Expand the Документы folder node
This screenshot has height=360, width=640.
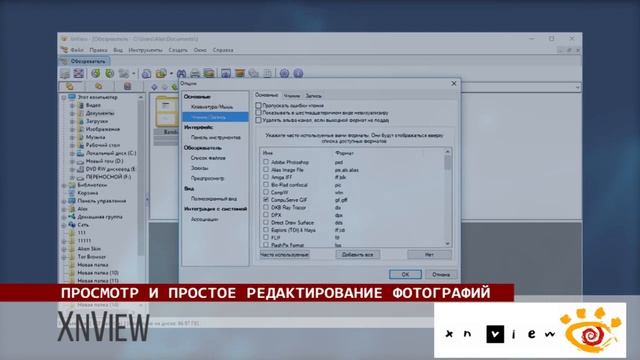(x=72, y=113)
